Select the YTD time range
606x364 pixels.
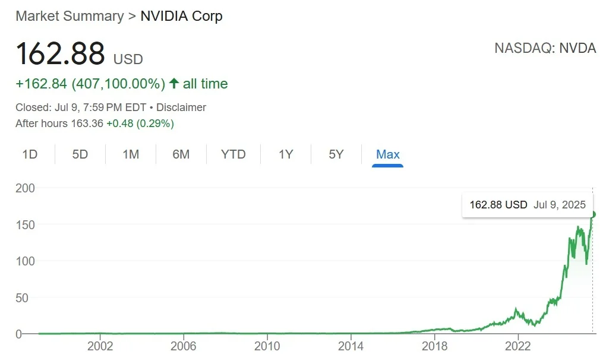click(x=233, y=154)
